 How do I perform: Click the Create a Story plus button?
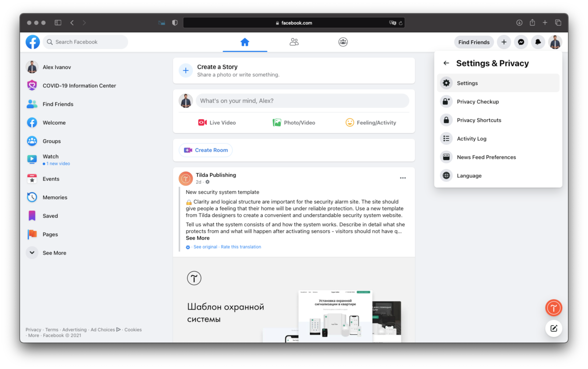[186, 71]
